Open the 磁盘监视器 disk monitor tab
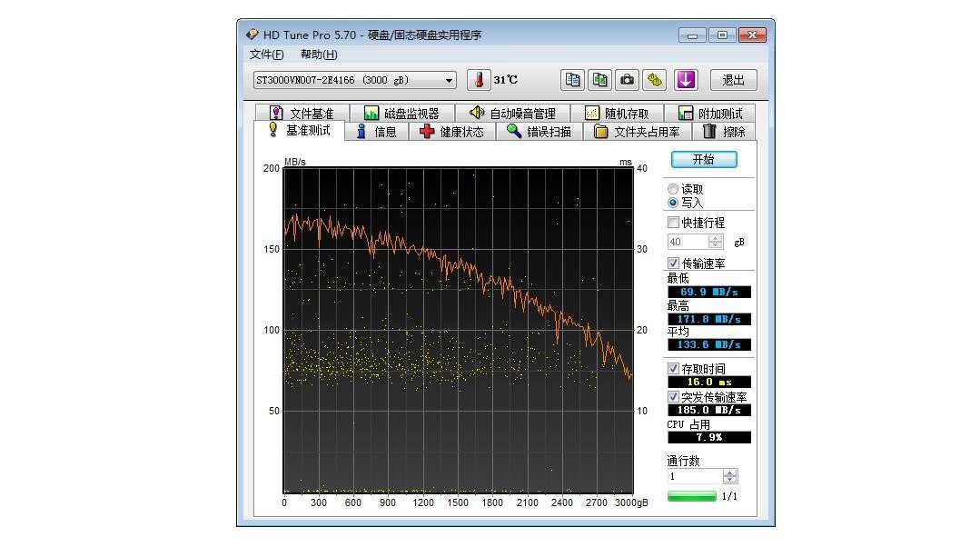The height and width of the screenshot is (547, 980). tap(401, 114)
